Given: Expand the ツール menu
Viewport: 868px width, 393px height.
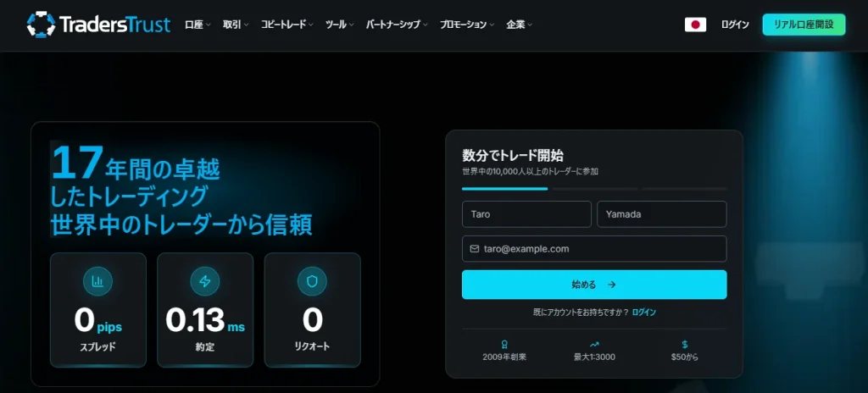Looking at the screenshot, I should tap(340, 25).
